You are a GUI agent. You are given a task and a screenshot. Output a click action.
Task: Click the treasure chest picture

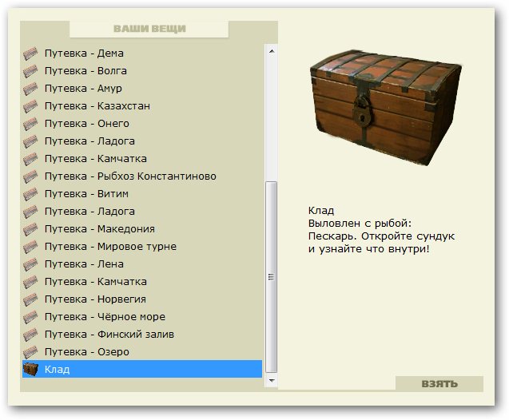pyautogui.click(x=386, y=108)
